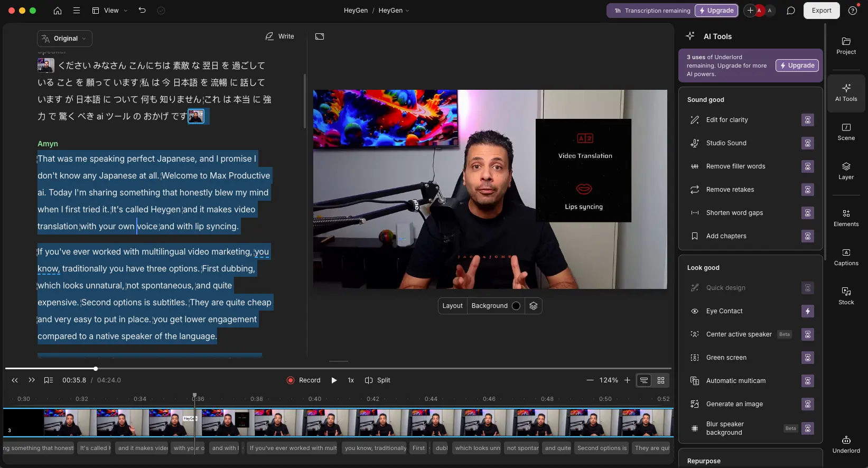Click Upgrade in the Underlord banner
The image size is (868, 468).
coord(797,65)
